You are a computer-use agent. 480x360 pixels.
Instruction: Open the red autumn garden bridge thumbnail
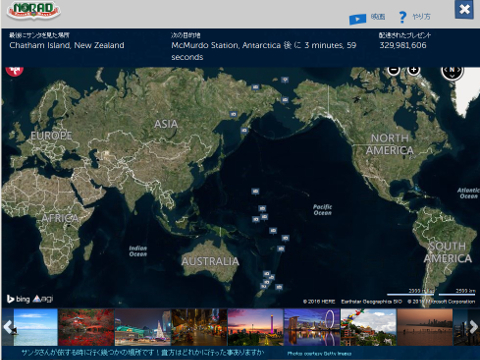click(x=86, y=327)
